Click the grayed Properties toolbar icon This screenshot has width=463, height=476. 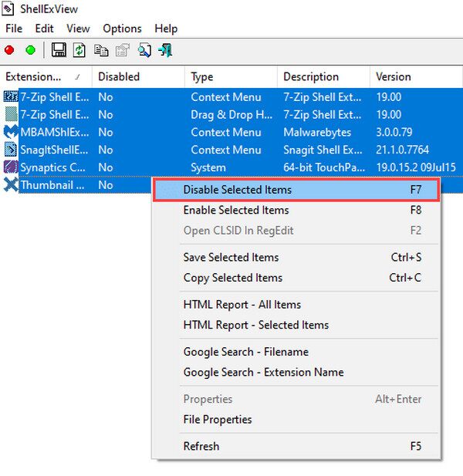point(123,50)
